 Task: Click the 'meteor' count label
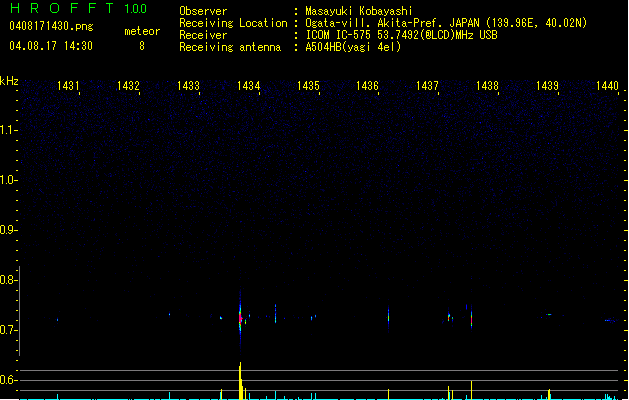click(142, 31)
